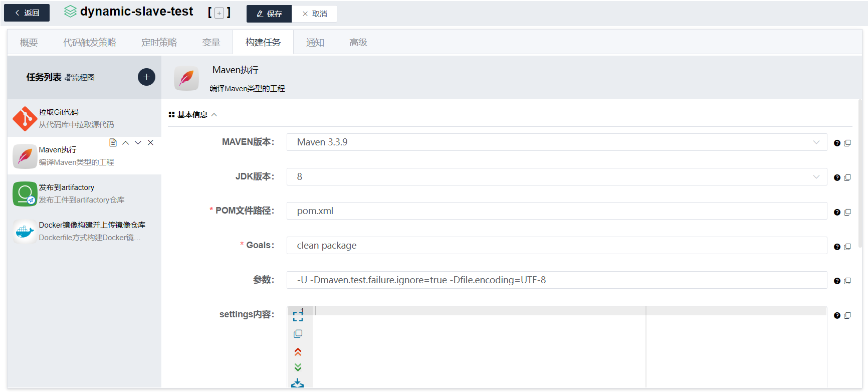
Task: Open the 概要 tab
Action: 29,43
